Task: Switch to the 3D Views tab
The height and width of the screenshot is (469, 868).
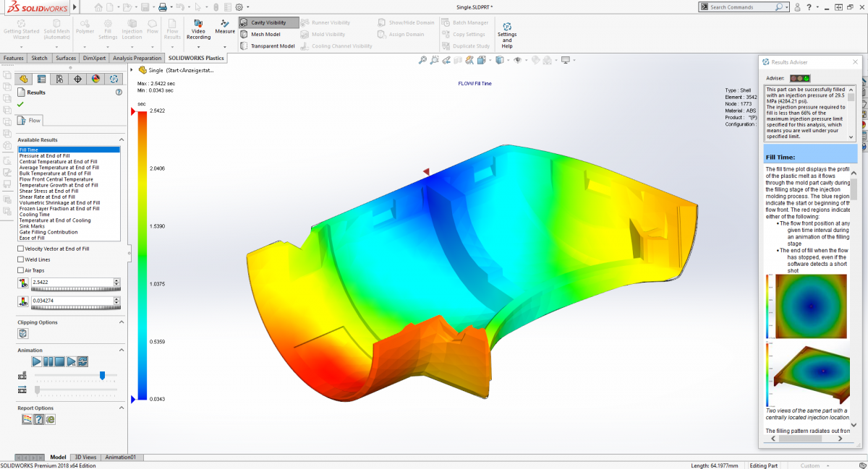Action: [x=85, y=457]
